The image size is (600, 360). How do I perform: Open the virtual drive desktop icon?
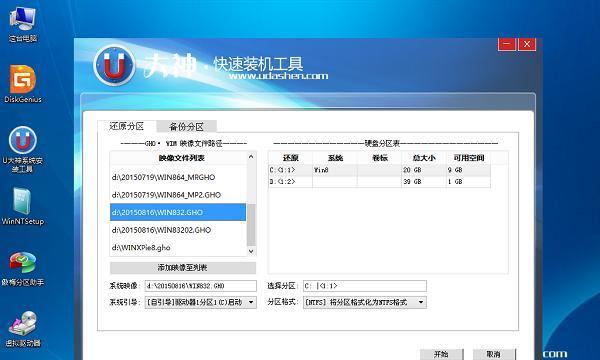coord(23,329)
